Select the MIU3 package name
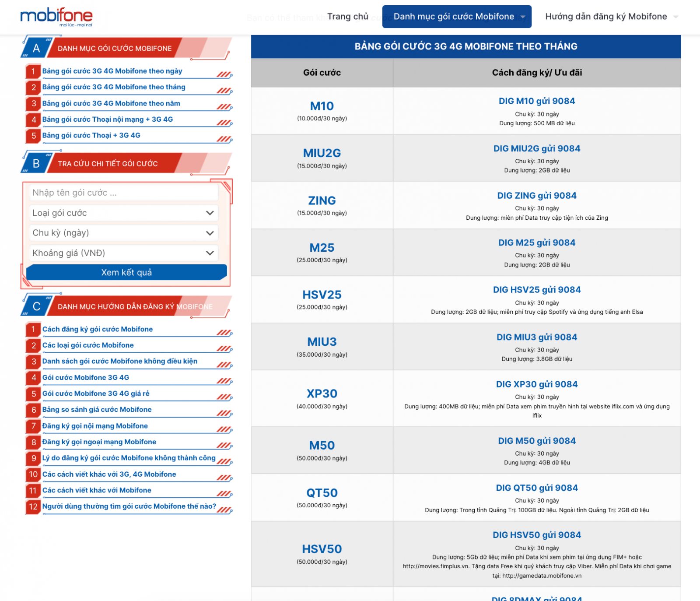This screenshot has width=700, height=601. tap(322, 342)
